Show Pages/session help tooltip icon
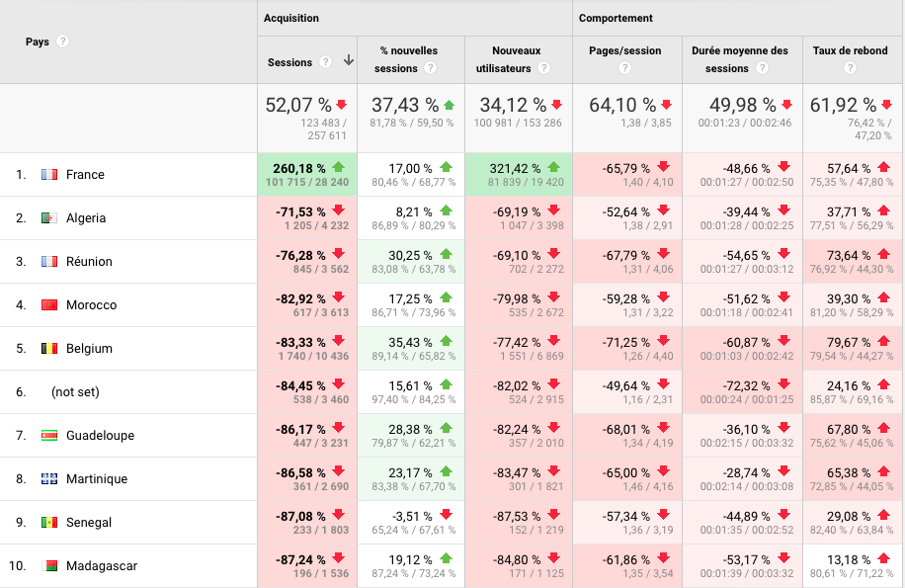 pos(624,69)
